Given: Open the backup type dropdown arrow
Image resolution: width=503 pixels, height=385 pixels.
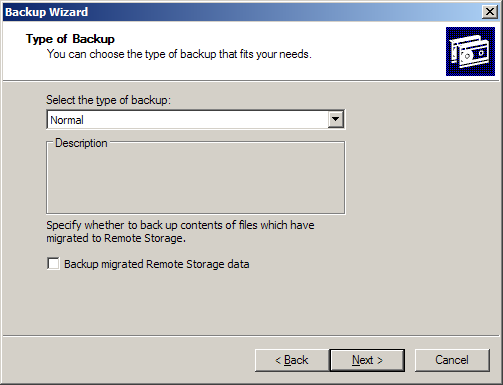Looking at the screenshot, I should (x=335, y=119).
